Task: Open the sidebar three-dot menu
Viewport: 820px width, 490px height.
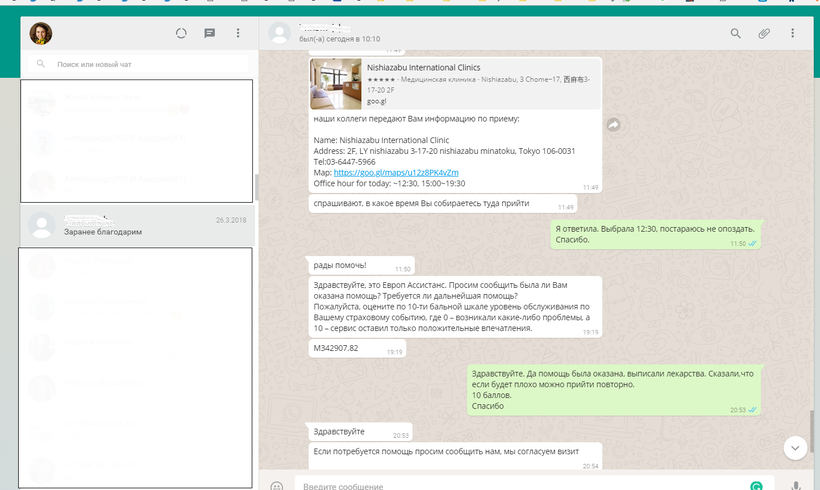Action: [x=238, y=33]
